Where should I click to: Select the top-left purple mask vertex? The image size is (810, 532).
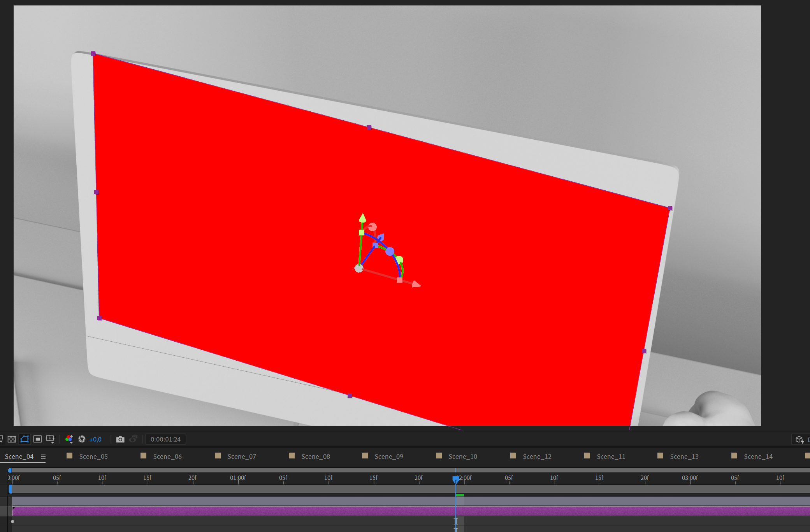tap(93, 54)
